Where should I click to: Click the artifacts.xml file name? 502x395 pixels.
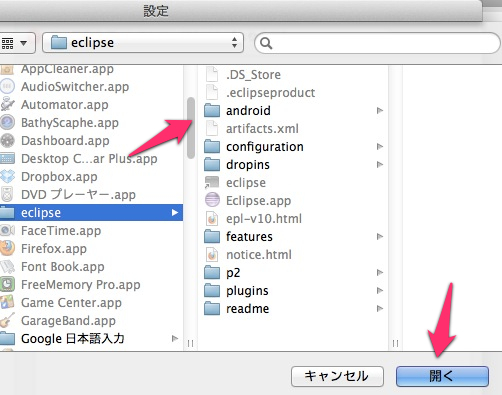[x=262, y=129]
